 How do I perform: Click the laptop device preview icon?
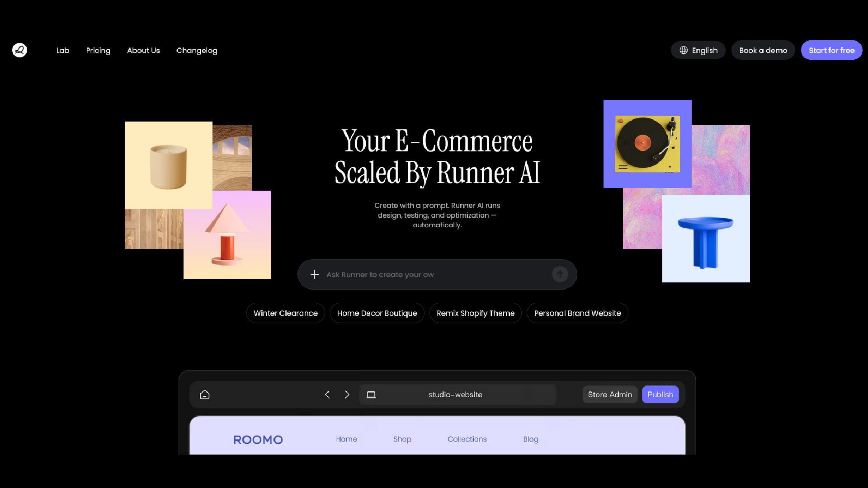point(371,394)
